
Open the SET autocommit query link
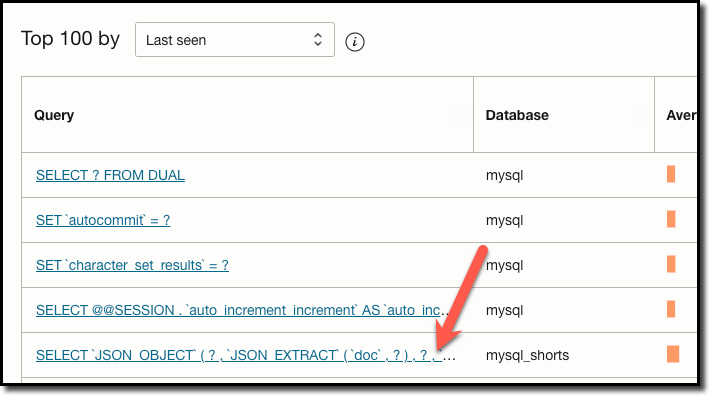tap(103, 220)
